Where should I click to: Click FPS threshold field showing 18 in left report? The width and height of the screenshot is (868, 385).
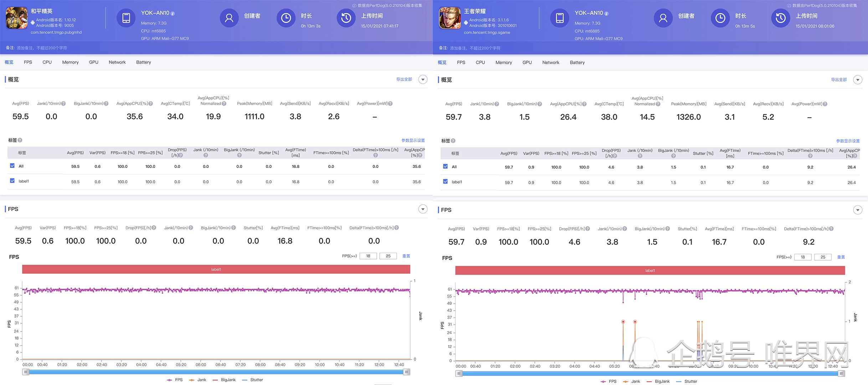coord(368,256)
